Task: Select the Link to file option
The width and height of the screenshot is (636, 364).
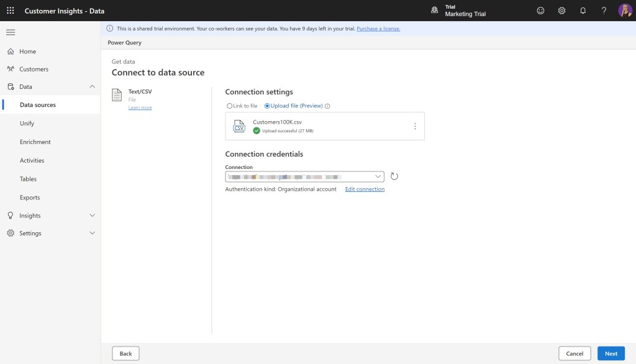Action: [230, 106]
